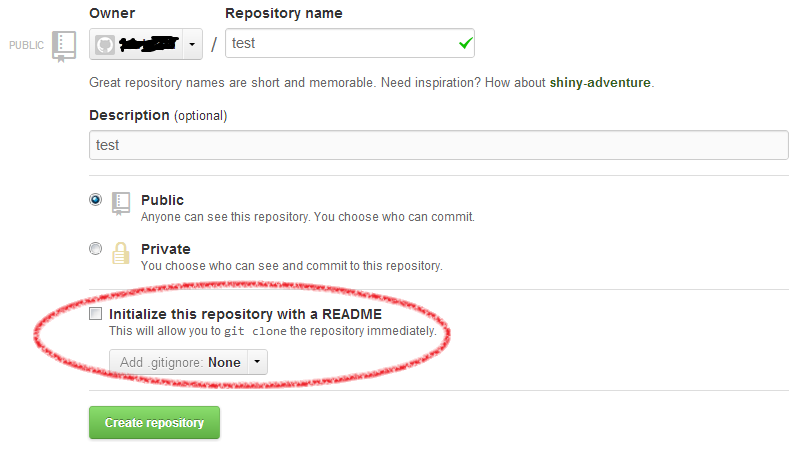This screenshot has height=451, width=806.
Task: Click the Repository name input field
Action: point(350,43)
